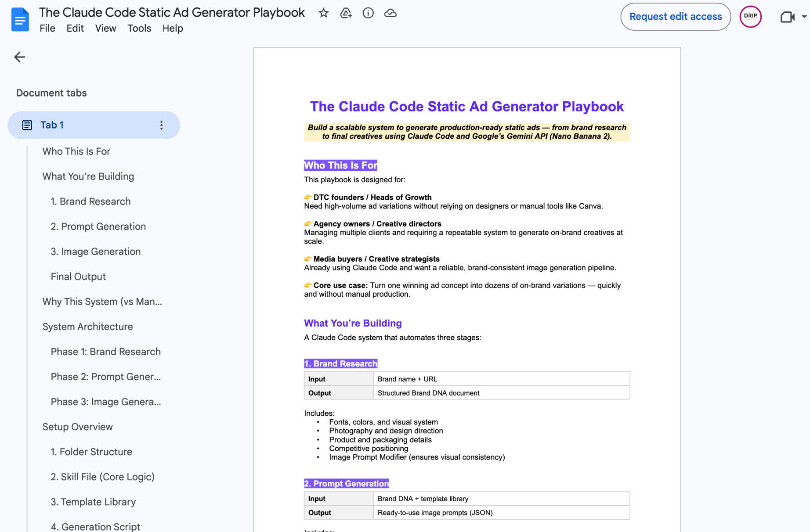Open the File menu
810x532 pixels.
point(47,28)
